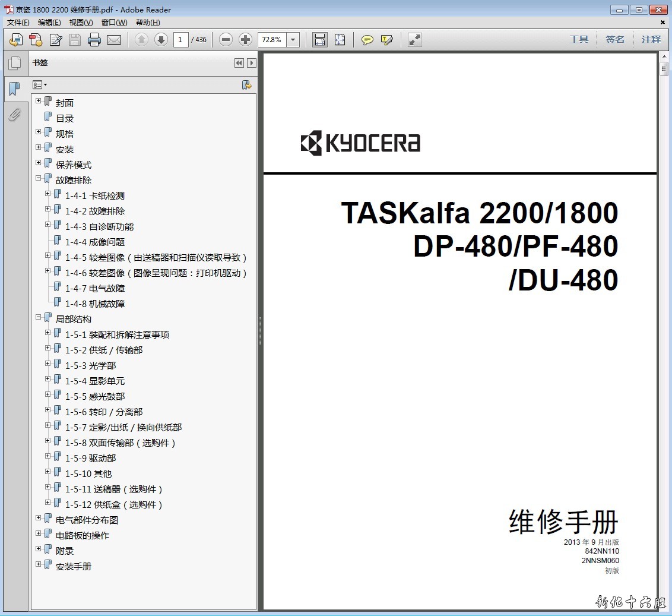Screen dimensions: 672x616
Task: Open the attachments paperclip panel
Action: coord(14,115)
